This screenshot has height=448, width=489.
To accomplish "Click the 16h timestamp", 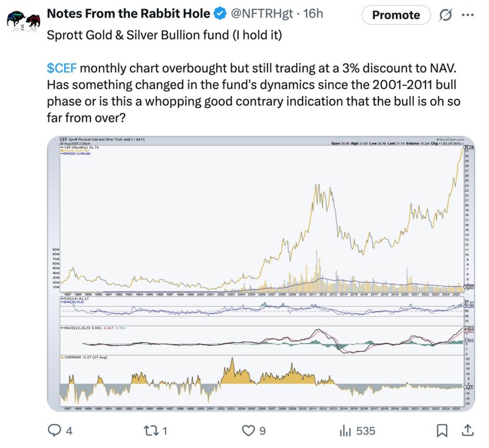I will tap(313, 14).
